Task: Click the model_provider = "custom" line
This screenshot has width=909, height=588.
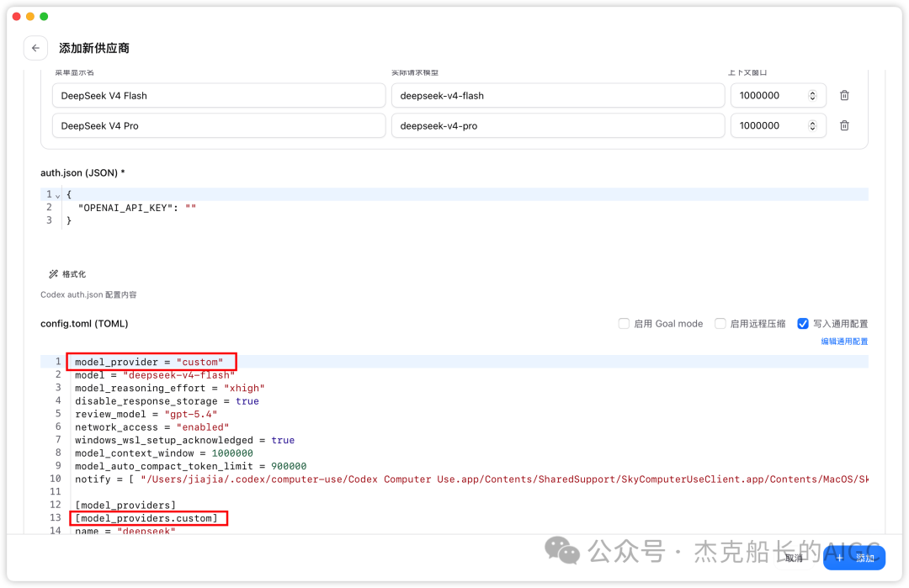Action: [149, 362]
